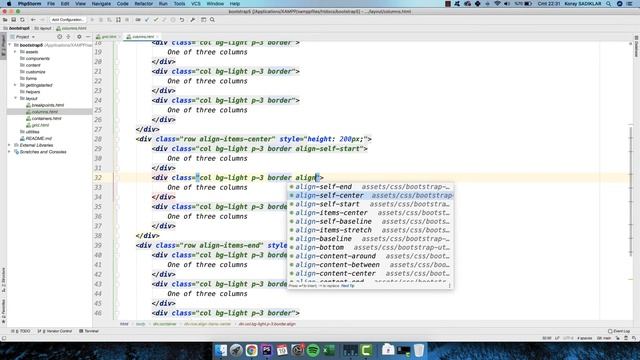This screenshot has width=640, height=360.
Task: Open the TODO tool window
Action: click(21, 331)
